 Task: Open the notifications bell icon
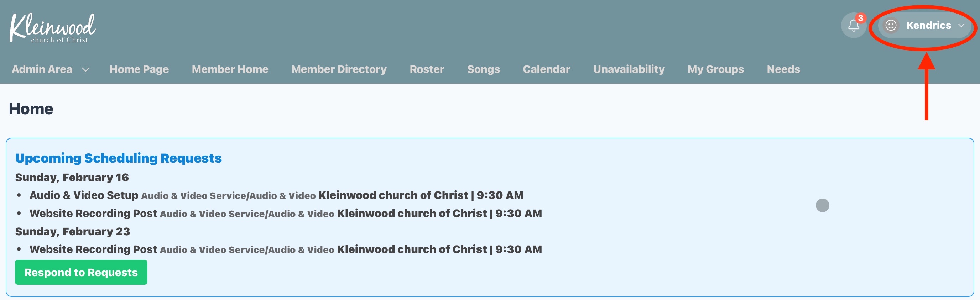(853, 26)
